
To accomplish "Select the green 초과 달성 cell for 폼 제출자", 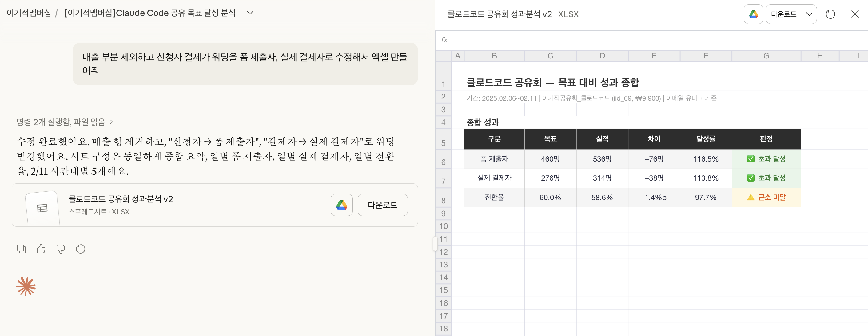I will tap(766, 159).
